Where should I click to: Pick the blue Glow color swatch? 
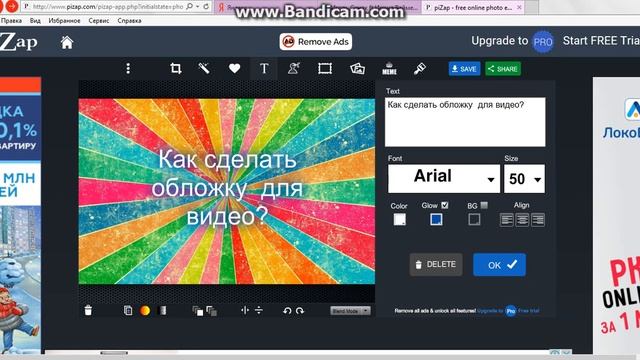point(436,220)
